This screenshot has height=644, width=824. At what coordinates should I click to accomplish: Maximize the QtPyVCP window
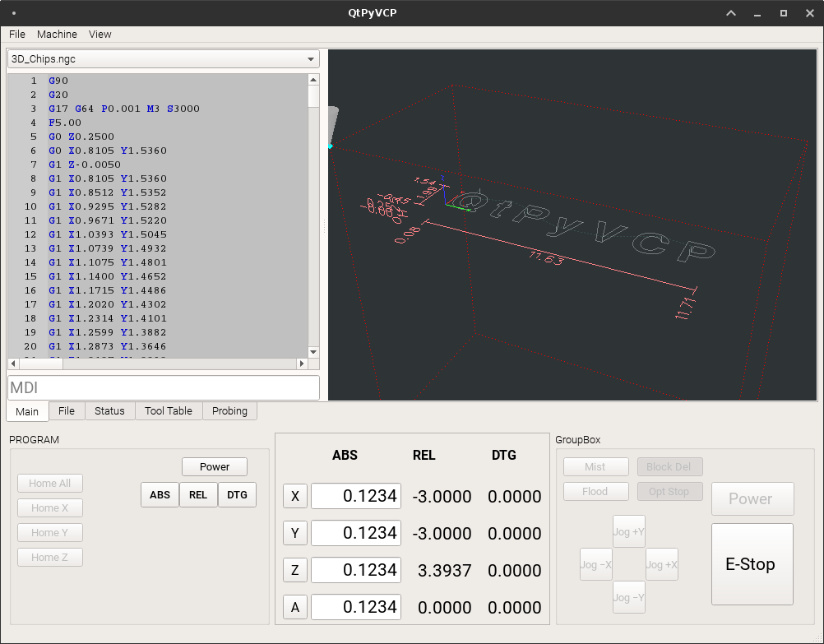click(x=784, y=13)
